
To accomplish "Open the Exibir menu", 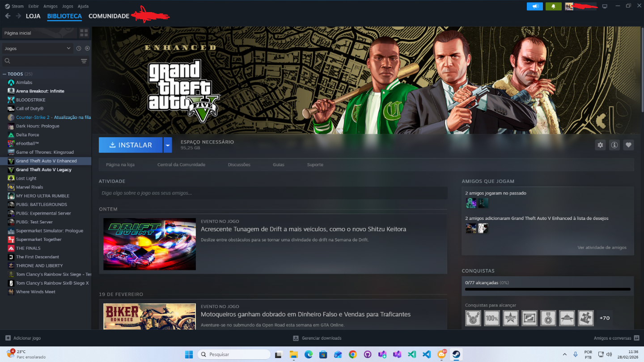I will click(x=33, y=6).
